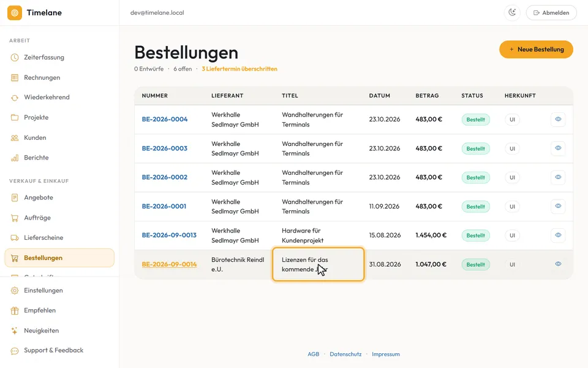Click the 6 offen summary text

(x=183, y=69)
